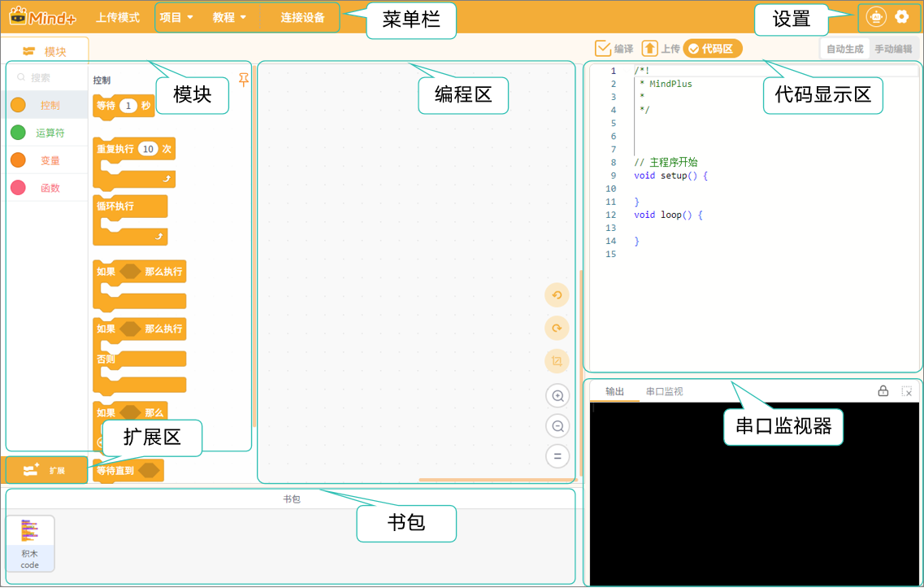The image size is (924, 588).
Task: Click the robot feedback icon near settings
Action: (x=876, y=17)
